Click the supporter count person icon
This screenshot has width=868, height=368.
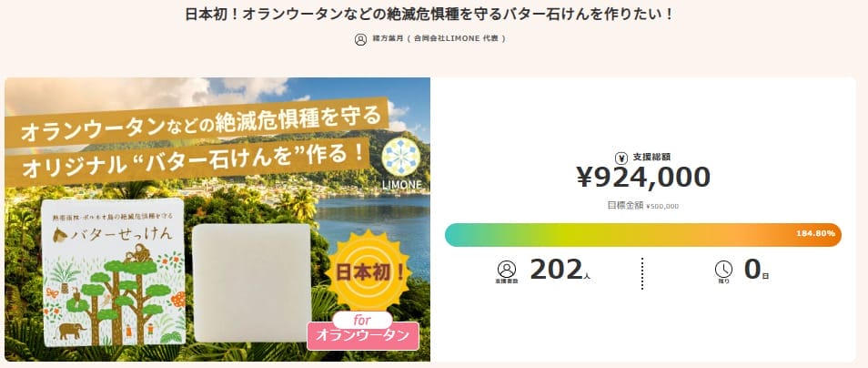[507, 270]
